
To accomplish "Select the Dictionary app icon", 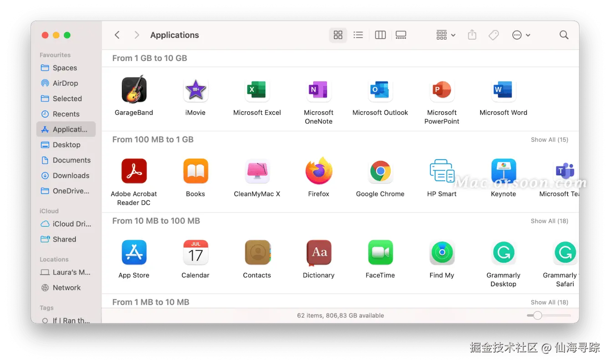I will (x=319, y=253).
